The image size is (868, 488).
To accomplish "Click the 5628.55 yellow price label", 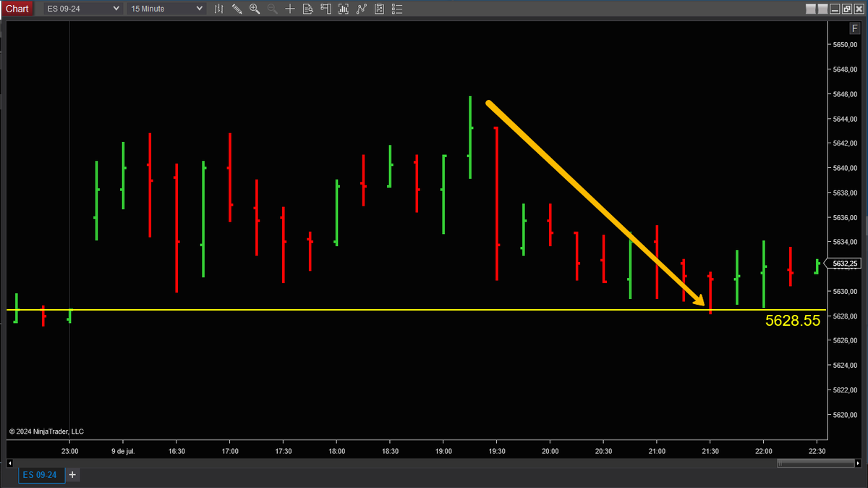I will 793,321.
